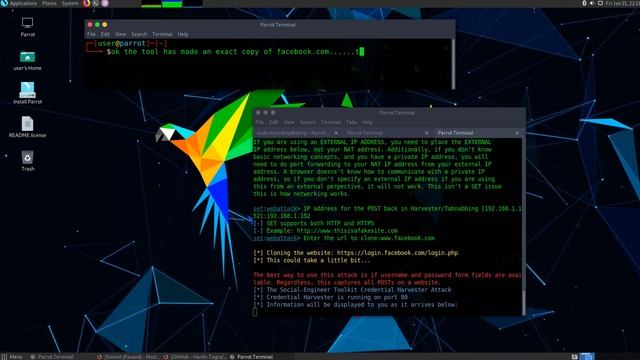Switch to GitHub browser taskbar entry

(x=195, y=357)
